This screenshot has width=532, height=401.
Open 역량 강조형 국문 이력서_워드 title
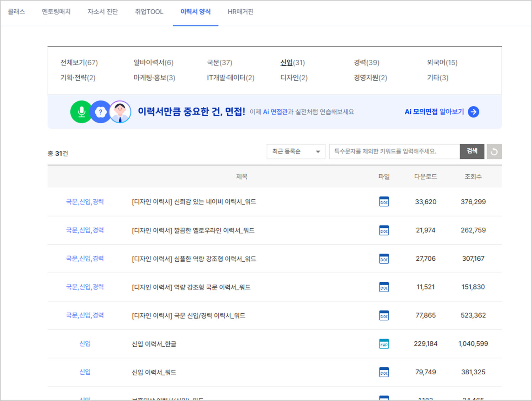click(x=191, y=287)
